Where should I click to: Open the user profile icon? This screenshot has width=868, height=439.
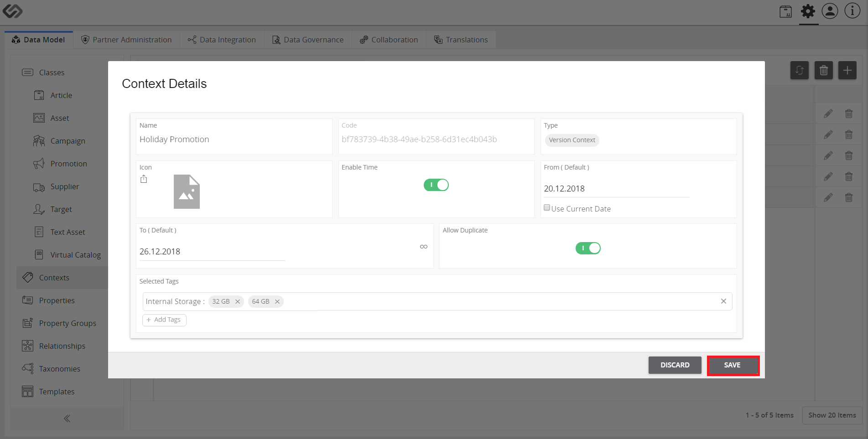pos(830,11)
